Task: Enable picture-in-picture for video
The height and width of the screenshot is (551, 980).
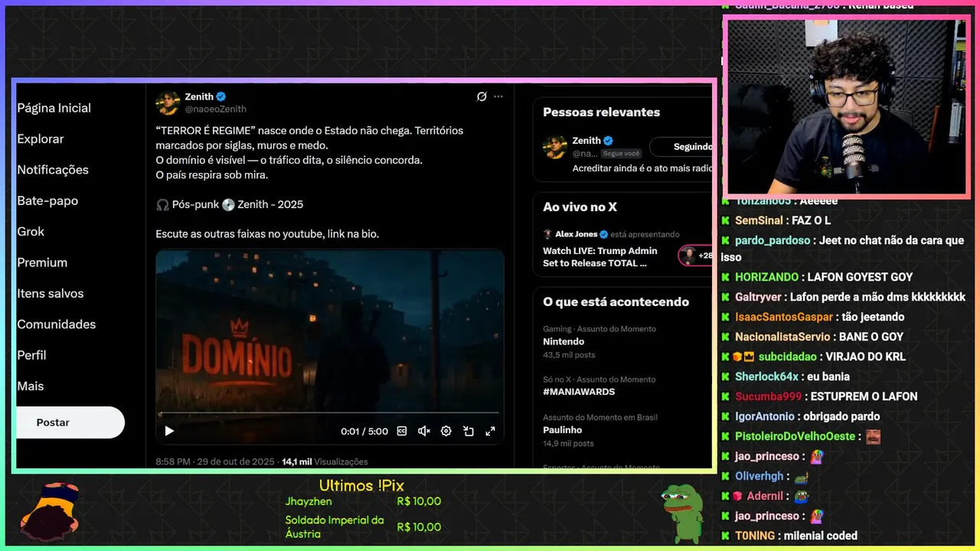Action: [x=469, y=431]
